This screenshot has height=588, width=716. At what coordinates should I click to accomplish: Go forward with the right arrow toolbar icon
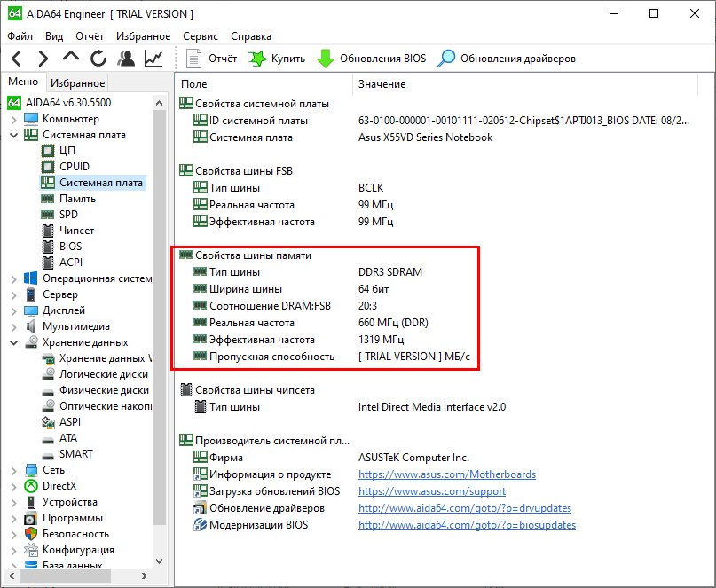point(43,59)
